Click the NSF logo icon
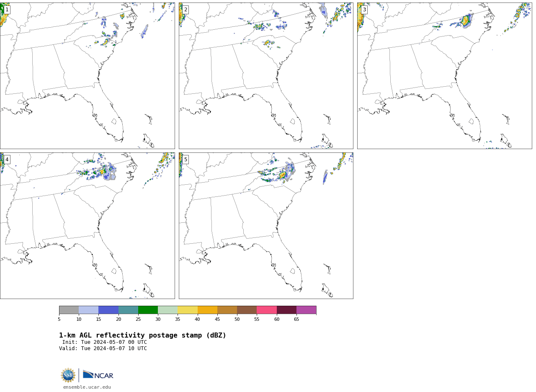The image size is (536, 392). tap(68, 375)
